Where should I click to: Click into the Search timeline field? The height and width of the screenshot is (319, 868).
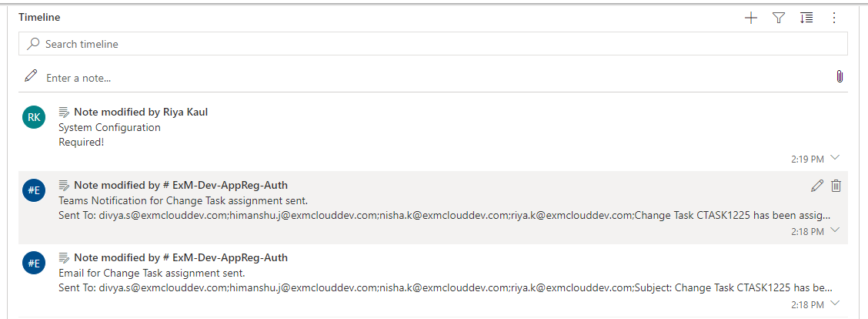pos(433,44)
